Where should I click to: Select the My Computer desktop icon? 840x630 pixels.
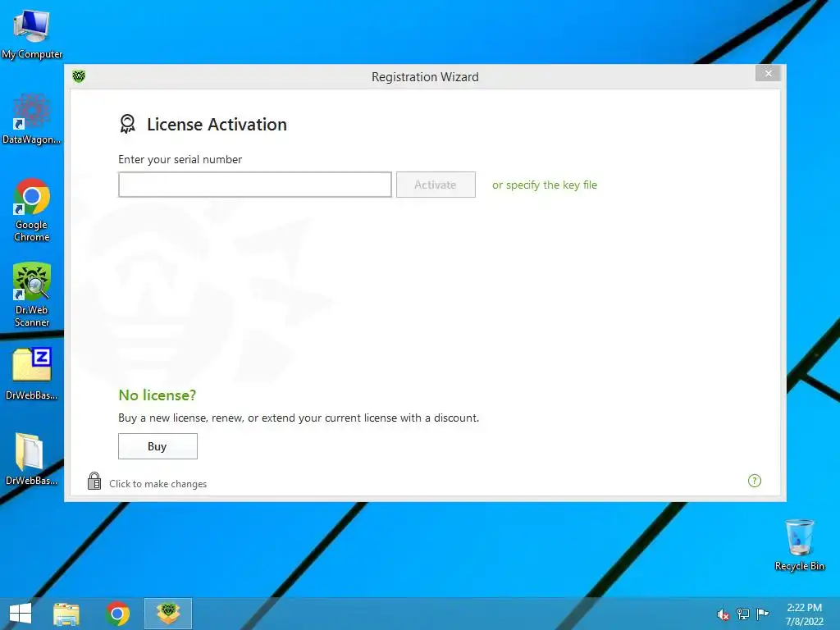32,34
